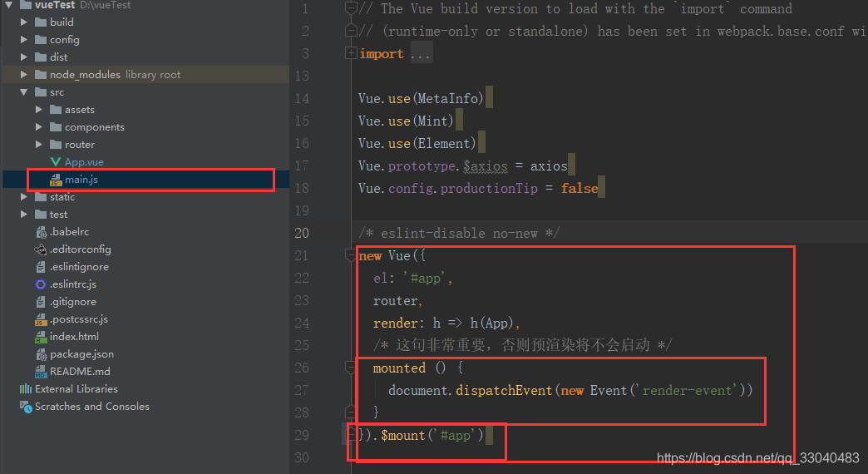Image resolution: width=868 pixels, height=474 pixels.
Task: Expand the node_modules folder arrow
Action: 24,74
